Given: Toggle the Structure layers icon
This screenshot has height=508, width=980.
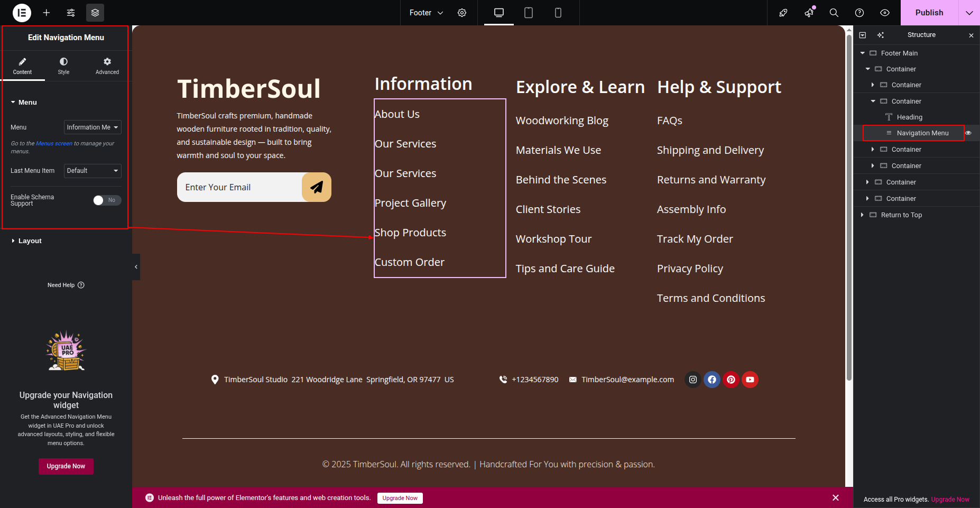Looking at the screenshot, I should [x=95, y=13].
